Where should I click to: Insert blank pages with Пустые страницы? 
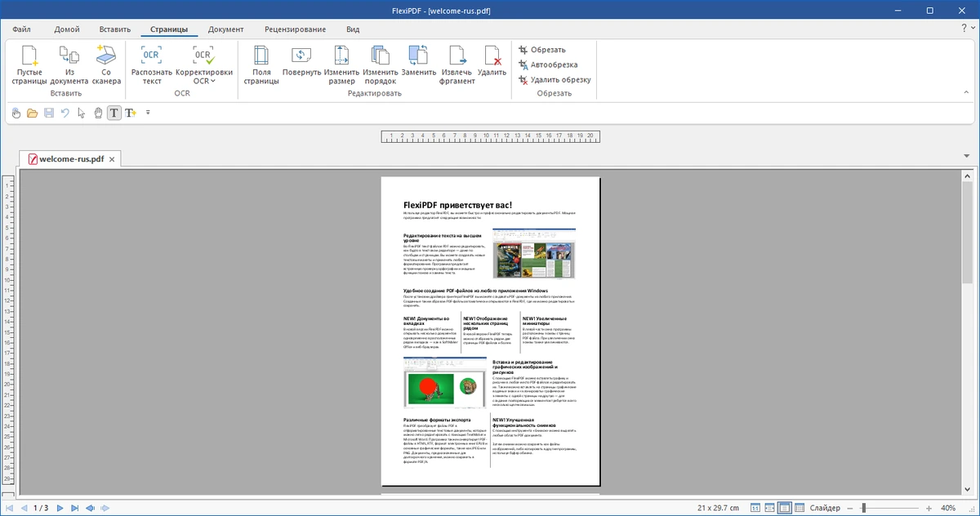(30, 65)
